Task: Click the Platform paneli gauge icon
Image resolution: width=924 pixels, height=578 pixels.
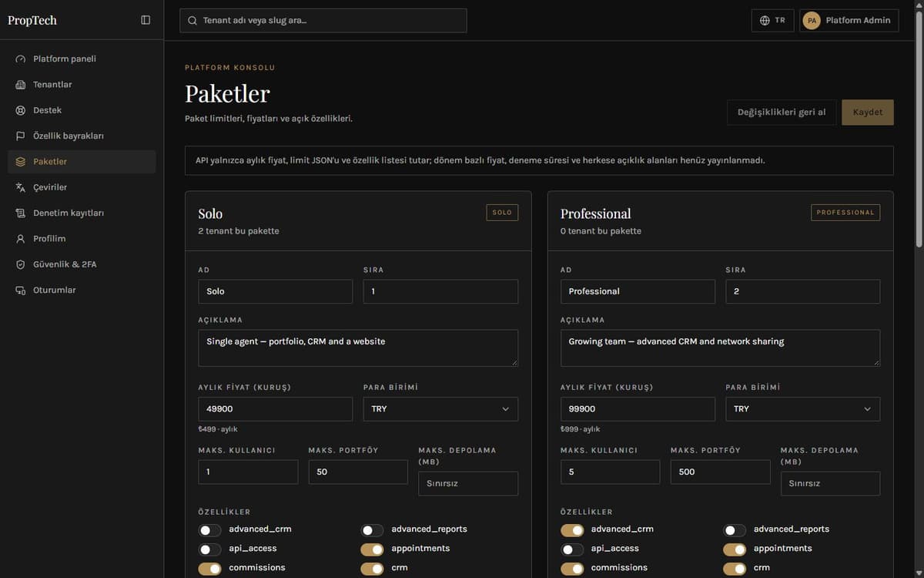Action: [x=21, y=59]
